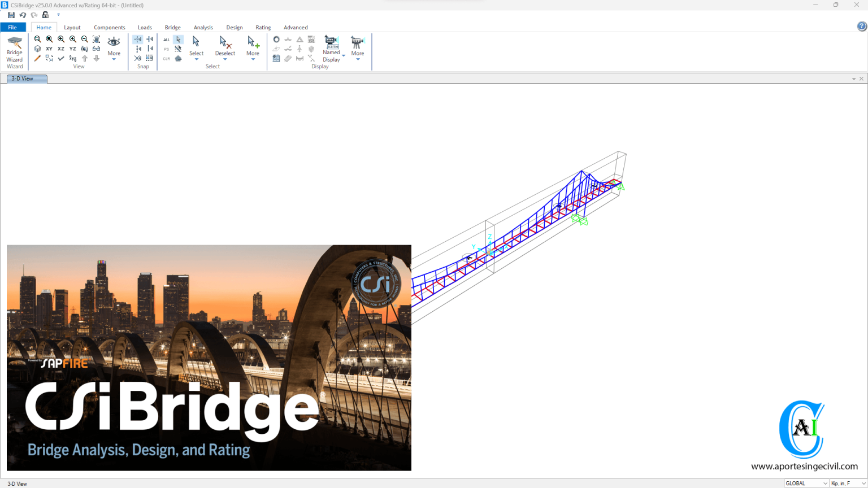
Task: Select the 3-D View window tab
Action: [27, 79]
